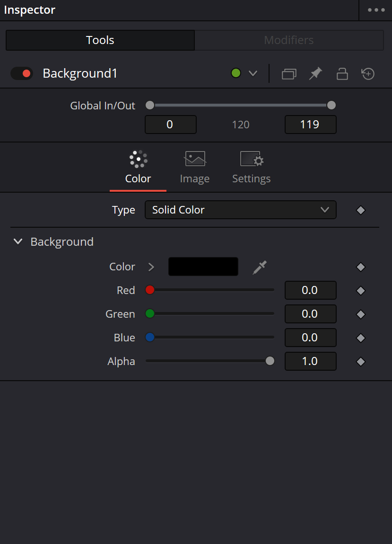This screenshot has height=544, width=392.
Task: Pin the Background1 tool controls
Action: (315, 73)
